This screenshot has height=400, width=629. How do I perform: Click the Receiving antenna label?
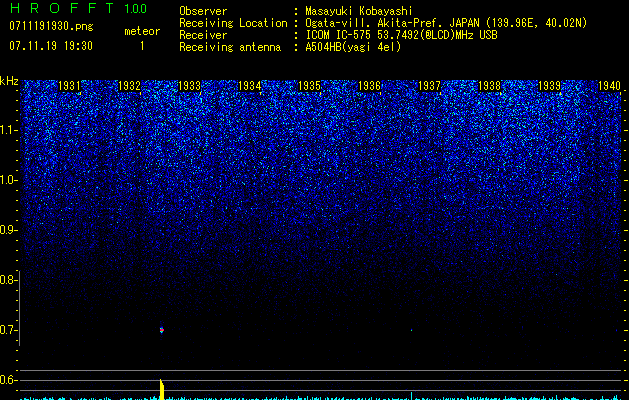230,47
